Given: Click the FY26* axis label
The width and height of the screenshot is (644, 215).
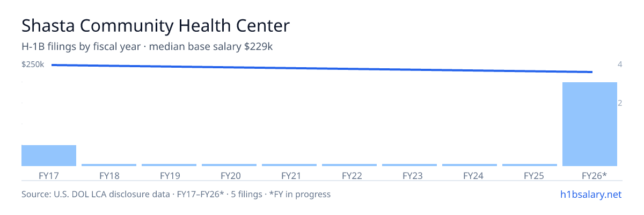Looking at the screenshot, I should pyautogui.click(x=590, y=176).
